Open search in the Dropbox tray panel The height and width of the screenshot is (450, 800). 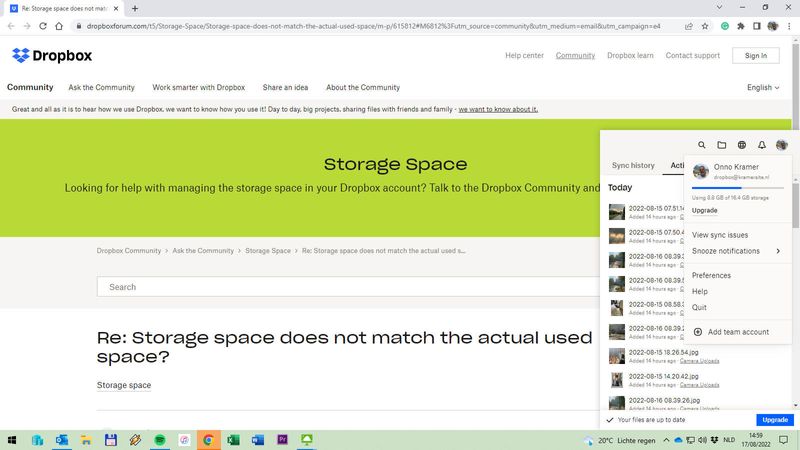tap(702, 145)
